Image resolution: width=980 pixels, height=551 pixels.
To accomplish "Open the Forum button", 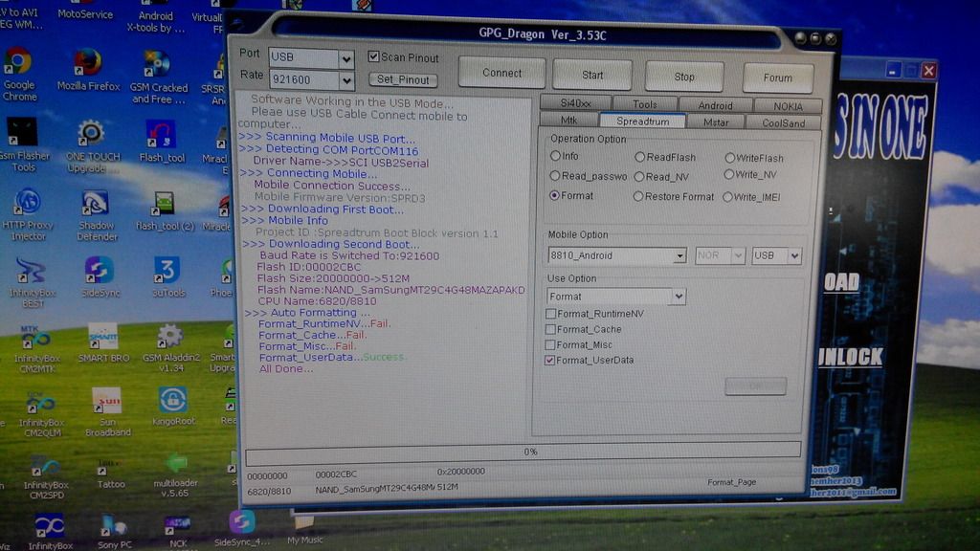I will (777, 78).
